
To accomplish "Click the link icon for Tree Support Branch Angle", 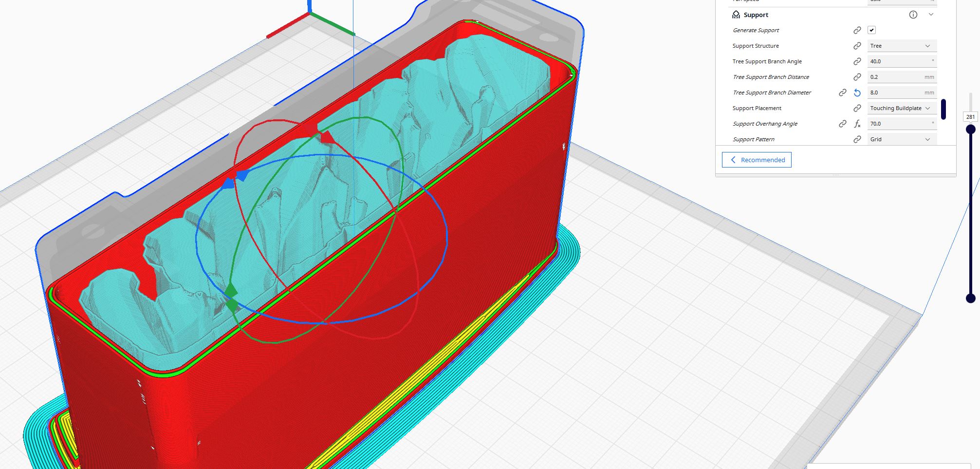I will pos(857,61).
